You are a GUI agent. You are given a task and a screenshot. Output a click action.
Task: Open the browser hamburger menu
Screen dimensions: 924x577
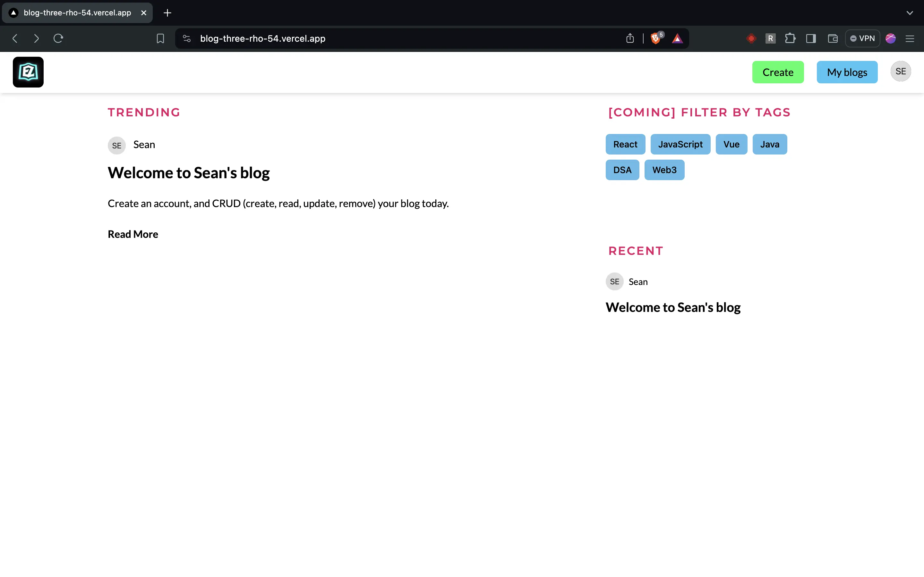coord(910,38)
